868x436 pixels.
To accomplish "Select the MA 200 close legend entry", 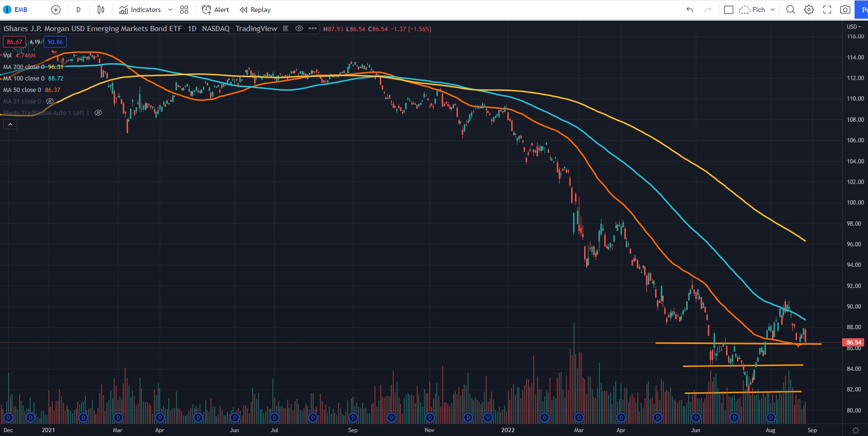I will click(x=24, y=67).
